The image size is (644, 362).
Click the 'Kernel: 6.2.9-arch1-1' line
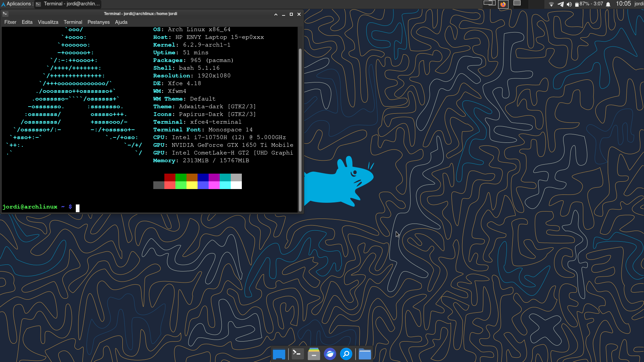[x=192, y=45]
